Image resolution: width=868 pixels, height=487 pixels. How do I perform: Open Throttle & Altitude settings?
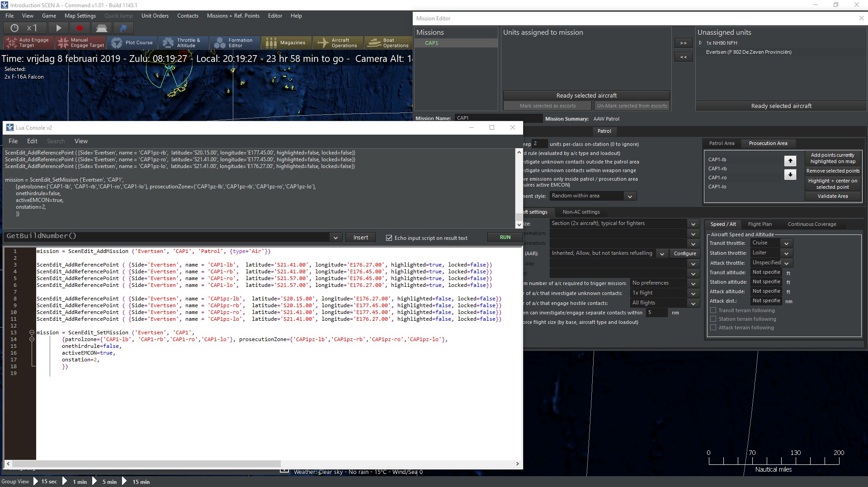pyautogui.click(x=183, y=43)
